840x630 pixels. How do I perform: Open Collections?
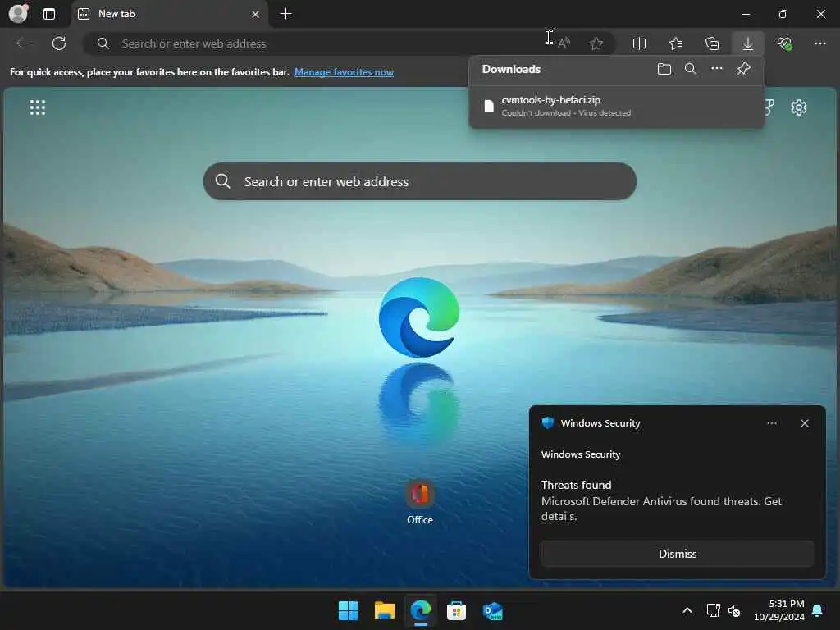pyautogui.click(x=711, y=43)
